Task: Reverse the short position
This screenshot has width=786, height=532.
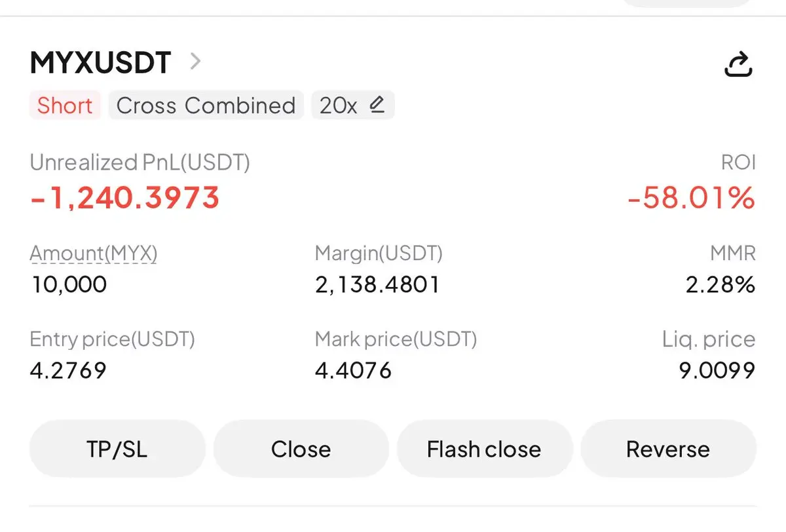Action: tap(668, 449)
